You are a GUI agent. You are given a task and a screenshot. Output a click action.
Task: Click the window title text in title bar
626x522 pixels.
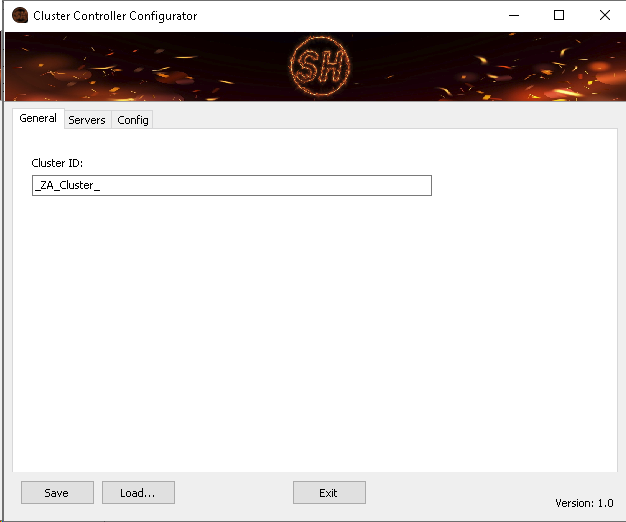(115, 16)
